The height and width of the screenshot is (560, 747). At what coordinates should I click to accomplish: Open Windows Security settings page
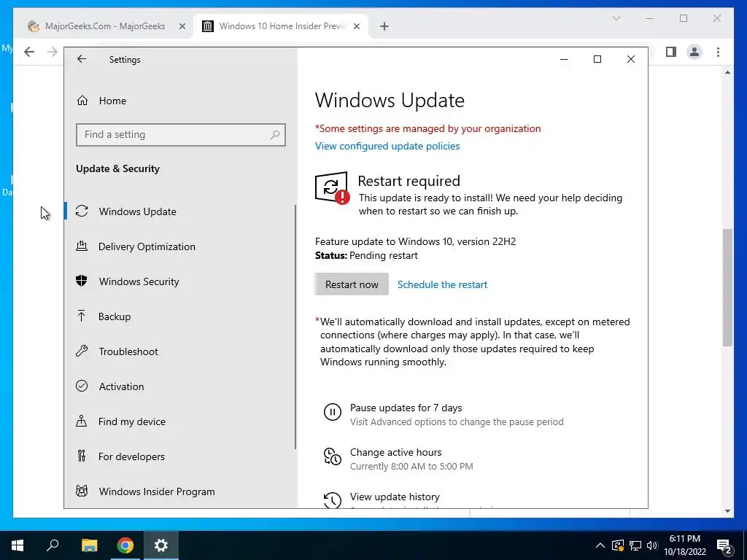[x=180, y=281]
